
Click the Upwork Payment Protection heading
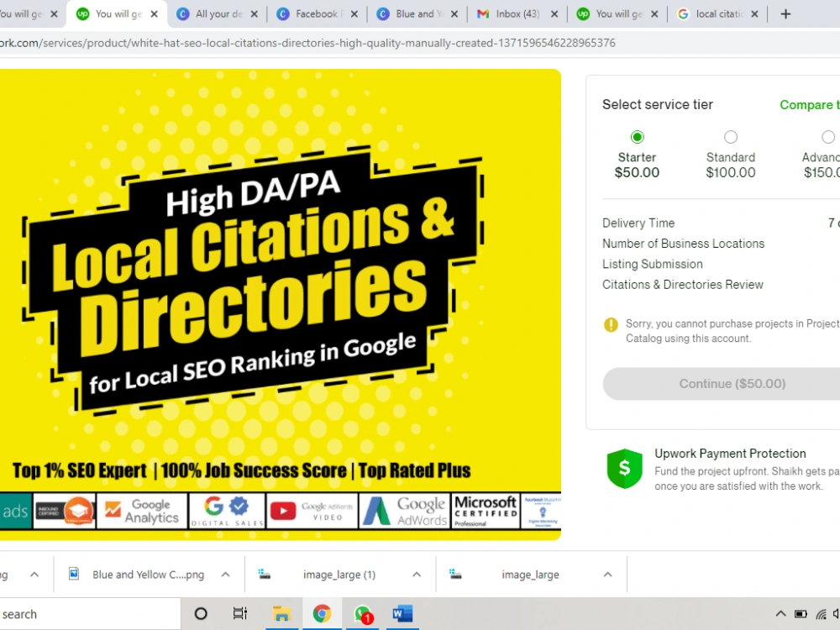730,454
